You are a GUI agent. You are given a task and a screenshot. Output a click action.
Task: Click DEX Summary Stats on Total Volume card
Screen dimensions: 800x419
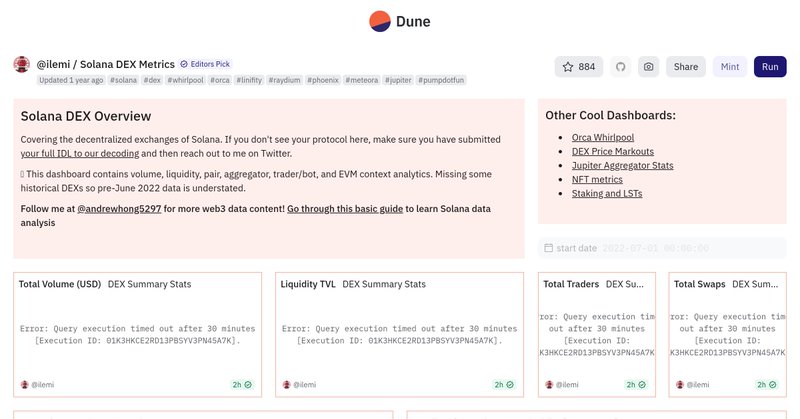click(149, 284)
